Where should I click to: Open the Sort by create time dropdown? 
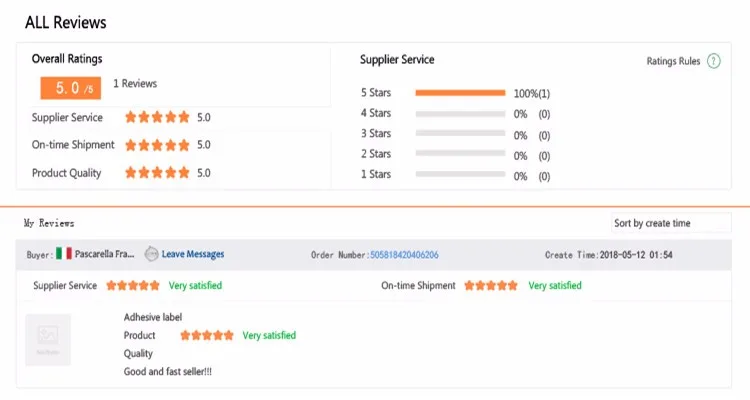tap(671, 223)
